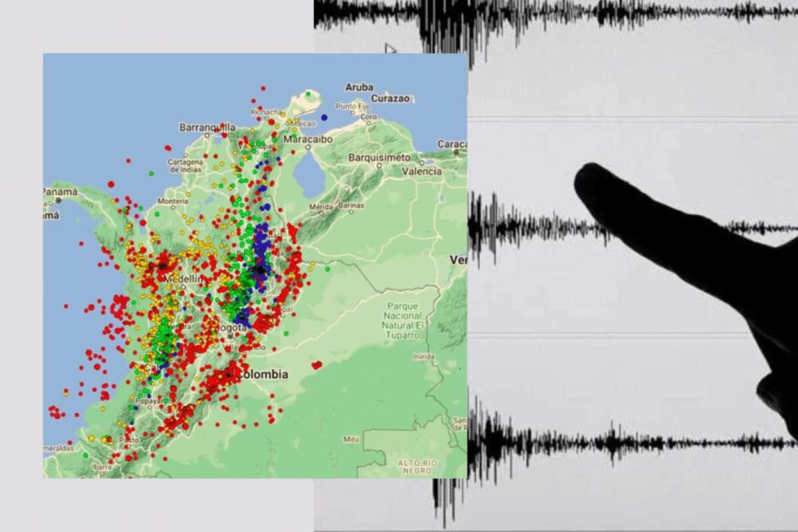This screenshot has height=532, width=798.
Task: Select the Montería city label
Action: tap(173, 201)
